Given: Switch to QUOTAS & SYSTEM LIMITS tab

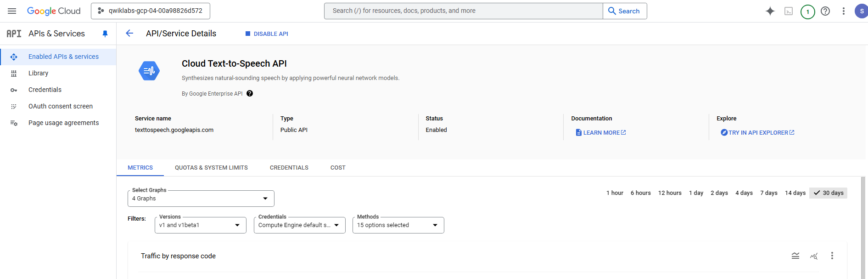Looking at the screenshot, I should pos(211,168).
